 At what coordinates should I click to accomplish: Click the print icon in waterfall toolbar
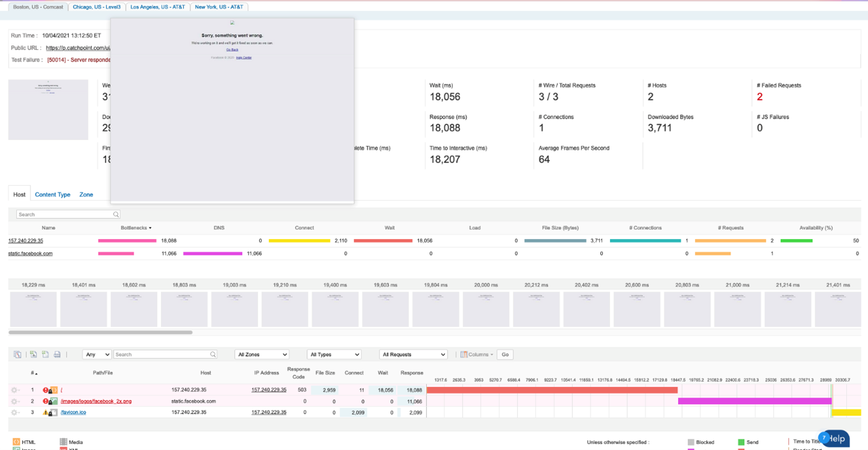click(57, 354)
